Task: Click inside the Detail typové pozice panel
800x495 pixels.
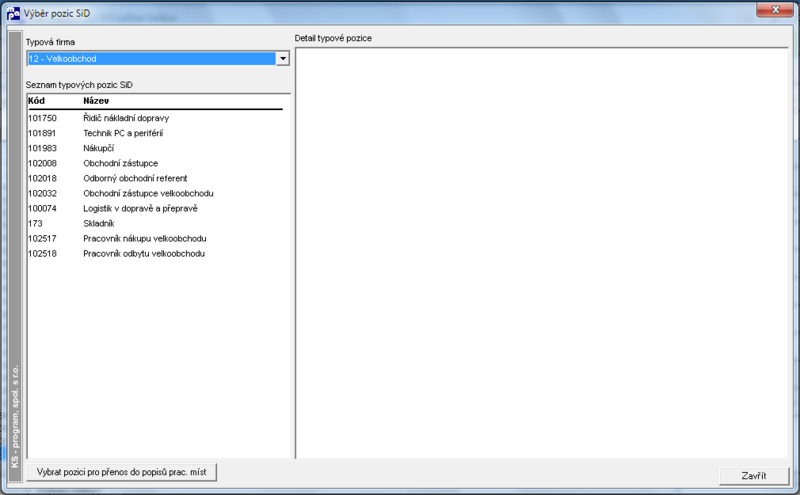Action: click(542, 253)
